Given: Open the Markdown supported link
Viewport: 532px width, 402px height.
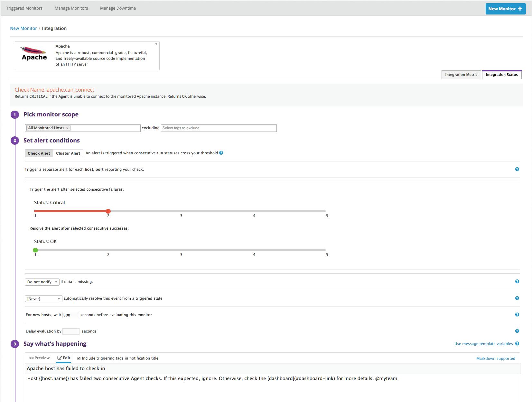Looking at the screenshot, I should point(496,359).
